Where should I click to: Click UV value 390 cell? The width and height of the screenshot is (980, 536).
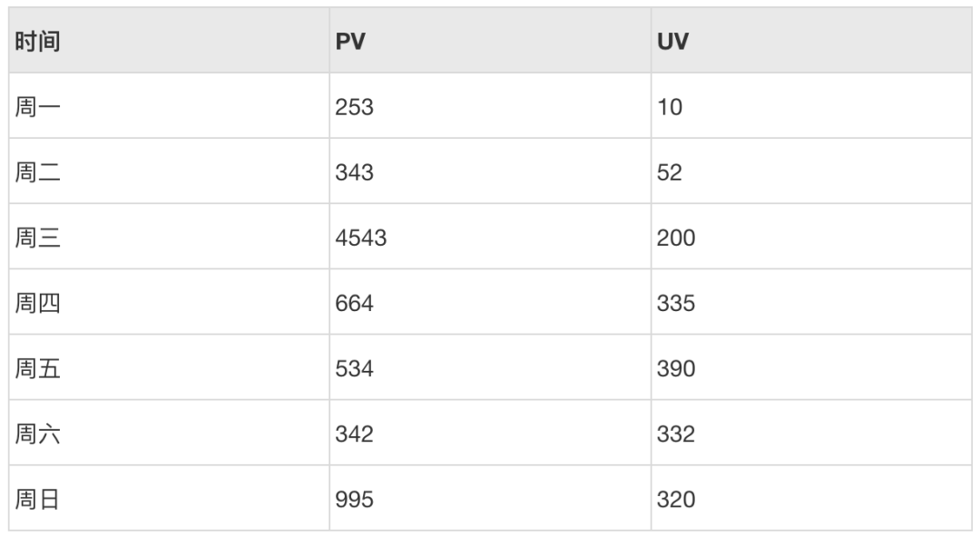point(811,367)
